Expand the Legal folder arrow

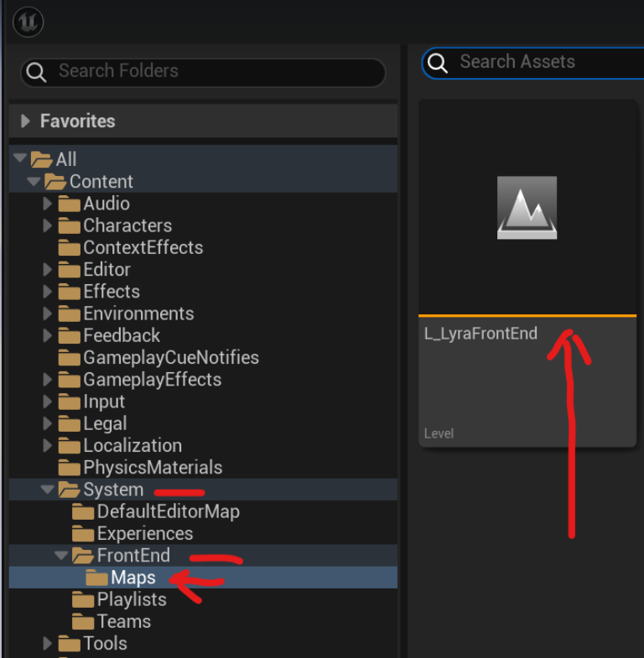[x=48, y=423]
